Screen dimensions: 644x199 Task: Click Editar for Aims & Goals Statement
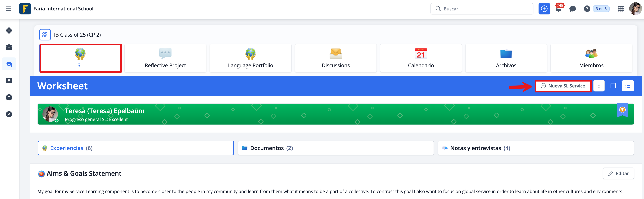(618, 173)
